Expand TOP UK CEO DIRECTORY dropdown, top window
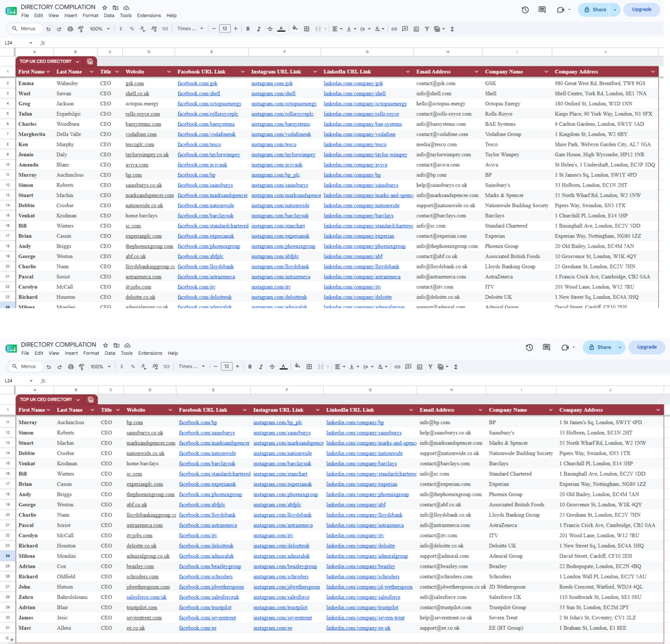 click(77, 62)
